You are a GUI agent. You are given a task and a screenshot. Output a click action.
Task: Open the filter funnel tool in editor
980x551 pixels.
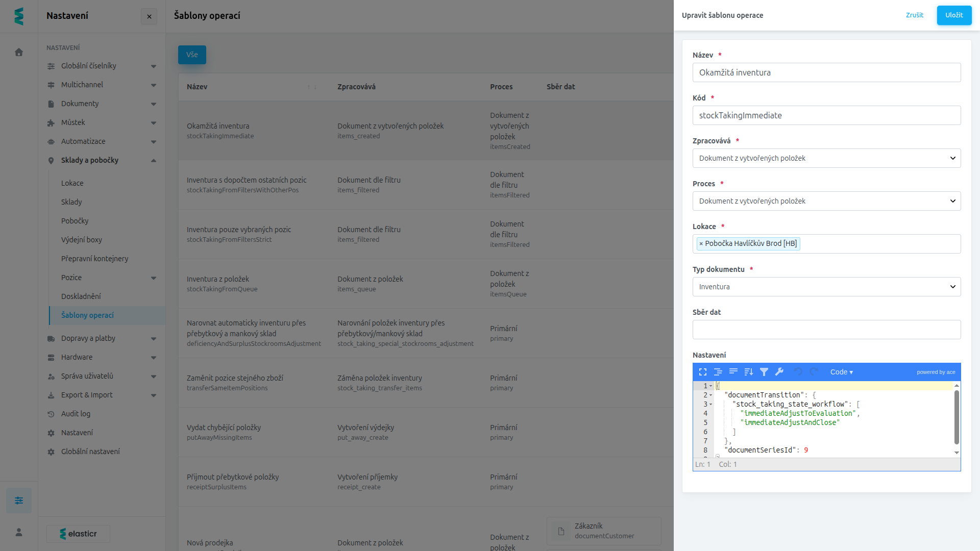tap(764, 372)
